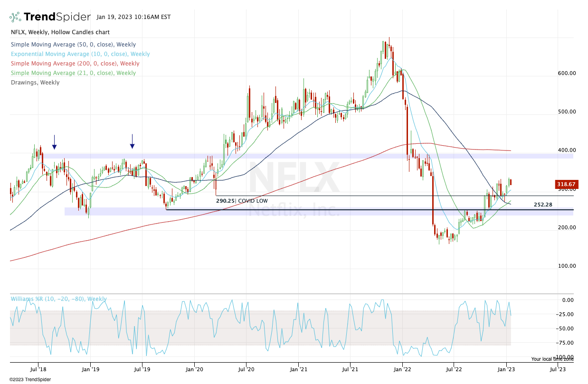Select the Simple Moving Average 200 legend entry
The image size is (588, 384).
click(x=75, y=64)
